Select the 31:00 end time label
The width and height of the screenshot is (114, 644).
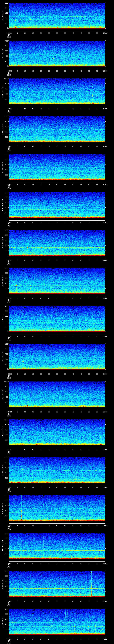pos(105,639)
